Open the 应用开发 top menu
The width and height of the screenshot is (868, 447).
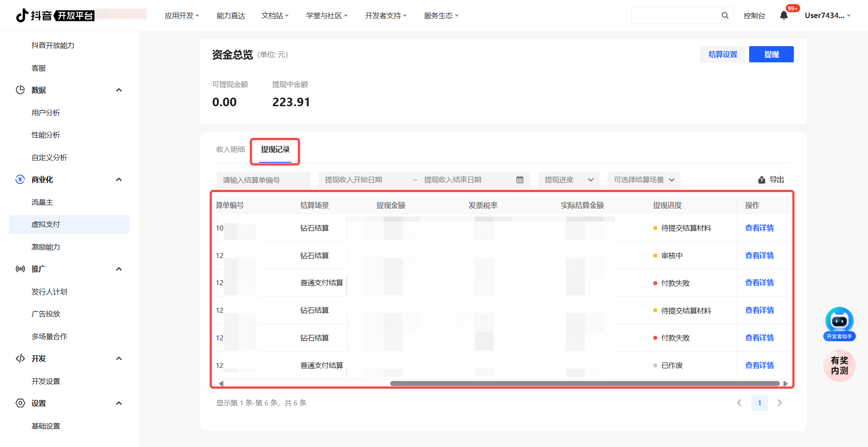pyautogui.click(x=181, y=16)
